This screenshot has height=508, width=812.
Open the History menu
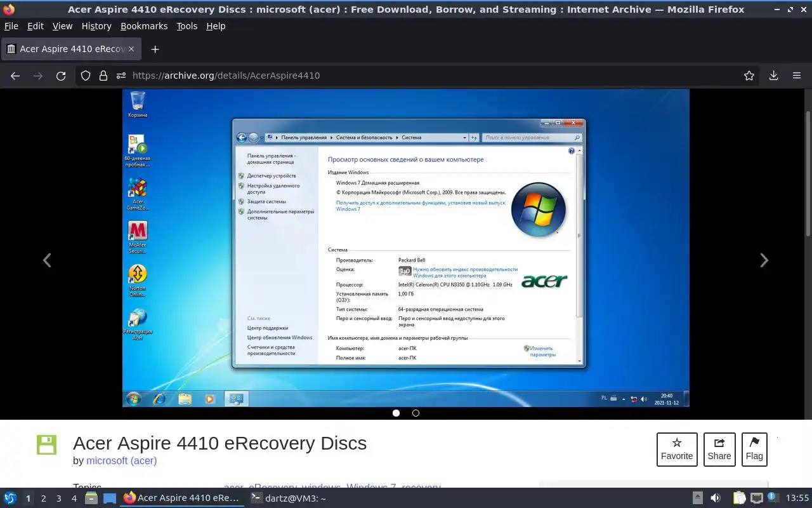coord(96,26)
